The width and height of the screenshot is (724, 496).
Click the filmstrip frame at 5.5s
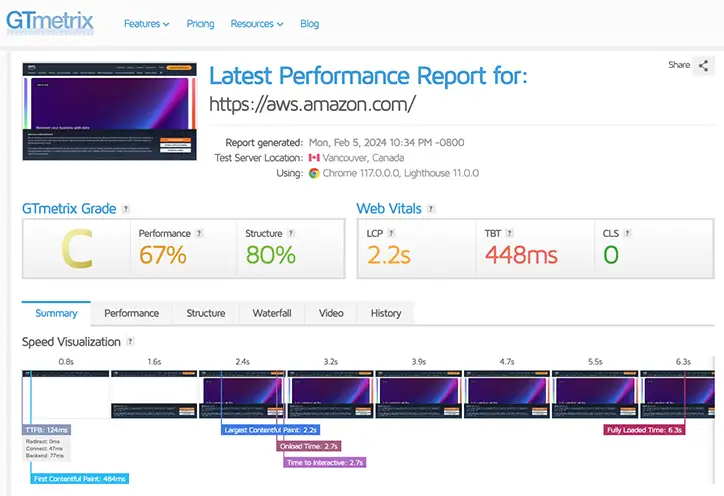pos(595,394)
